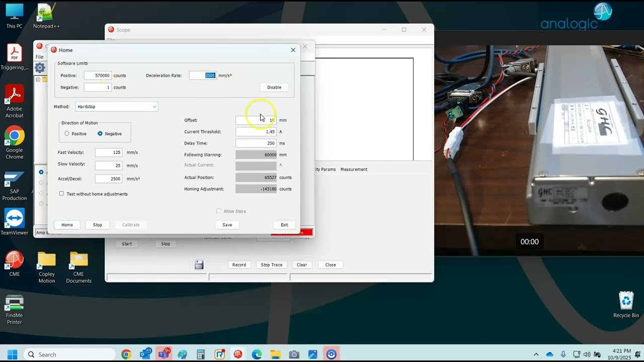Open Microsoft Edge from the taskbar
This screenshot has height=362, width=644.
coord(257,354)
